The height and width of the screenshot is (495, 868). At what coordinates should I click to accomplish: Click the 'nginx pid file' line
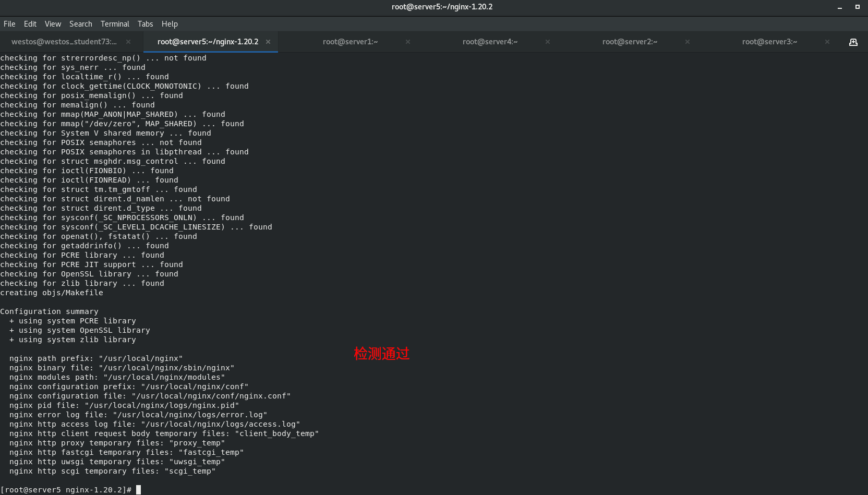pos(124,405)
